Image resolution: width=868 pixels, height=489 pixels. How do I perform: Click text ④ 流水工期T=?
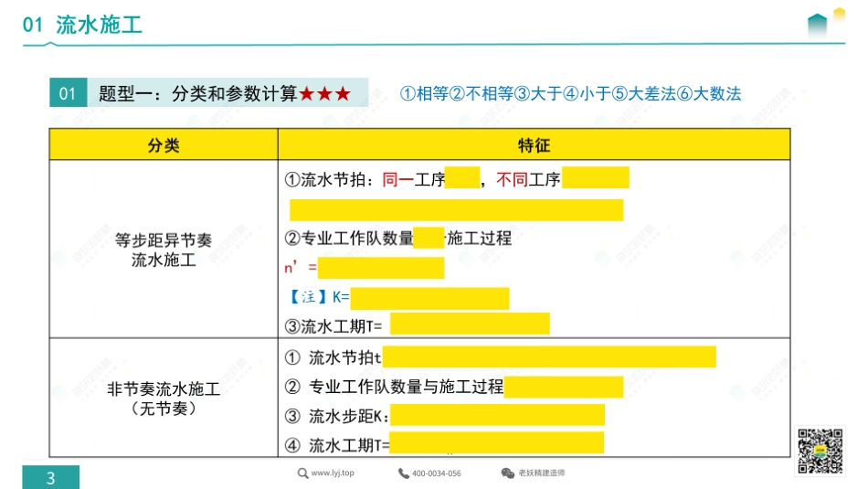337,445
